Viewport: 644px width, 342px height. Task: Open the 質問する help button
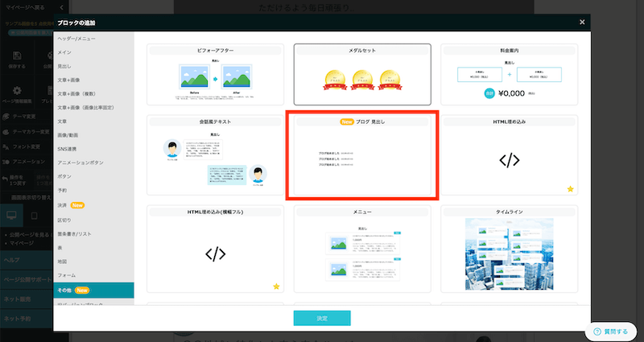coord(610,331)
